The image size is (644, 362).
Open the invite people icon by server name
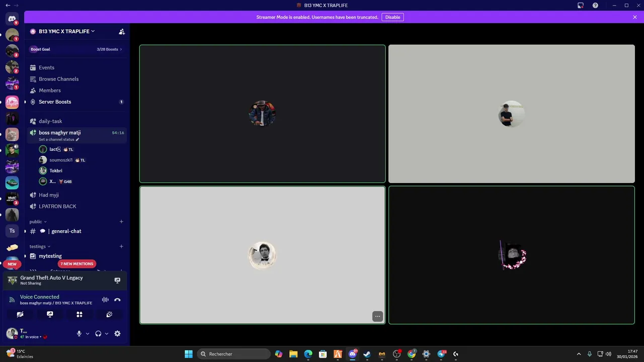(122, 31)
